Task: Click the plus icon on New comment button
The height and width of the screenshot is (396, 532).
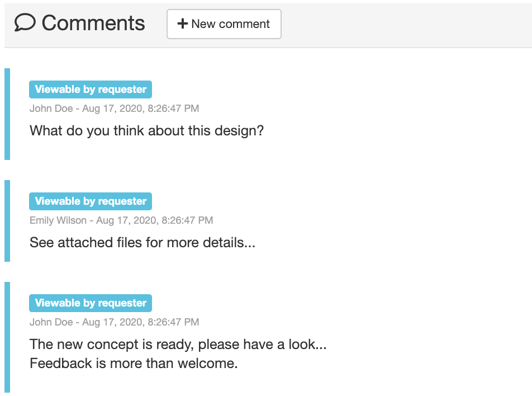Action: (182, 23)
